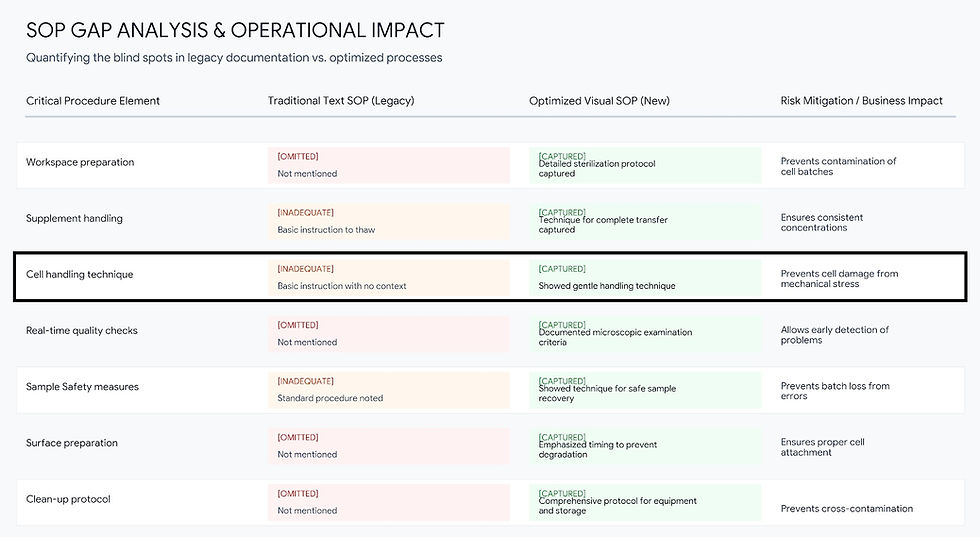The image size is (980, 537).
Task: Click 'Ensures proper cell attachment' text
Action: [822, 448]
